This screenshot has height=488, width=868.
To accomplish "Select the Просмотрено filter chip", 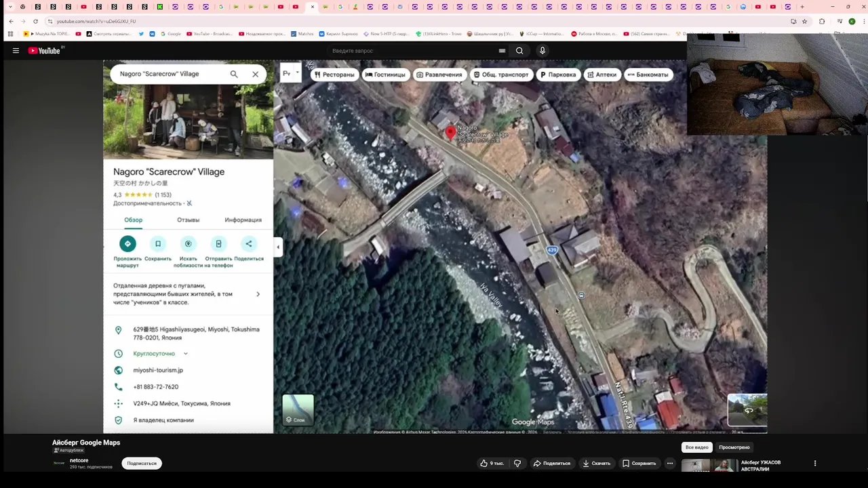I will click(x=734, y=447).
